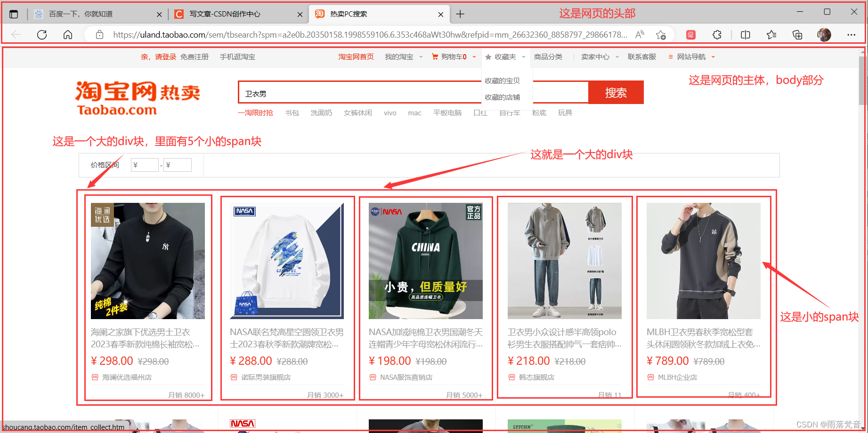Expand the 购物车 dropdown arrow

pos(474,57)
